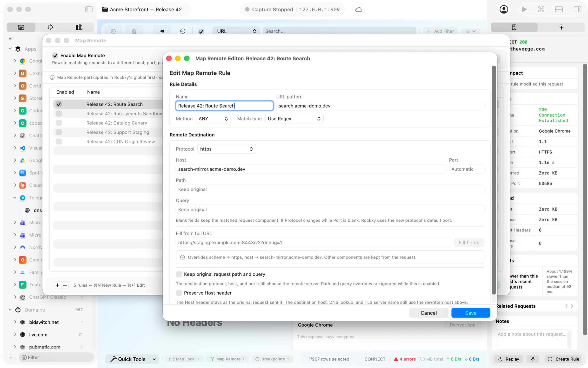Click the play capture icon
The image size is (588, 368).
click(524, 9)
